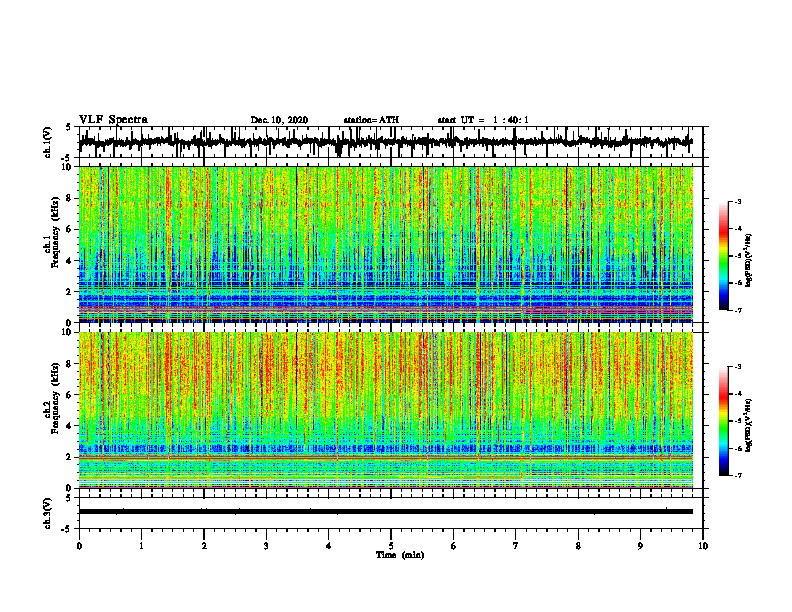Click time axis tick label "9"
This screenshot has width=792, height=612.
(640, 546)
